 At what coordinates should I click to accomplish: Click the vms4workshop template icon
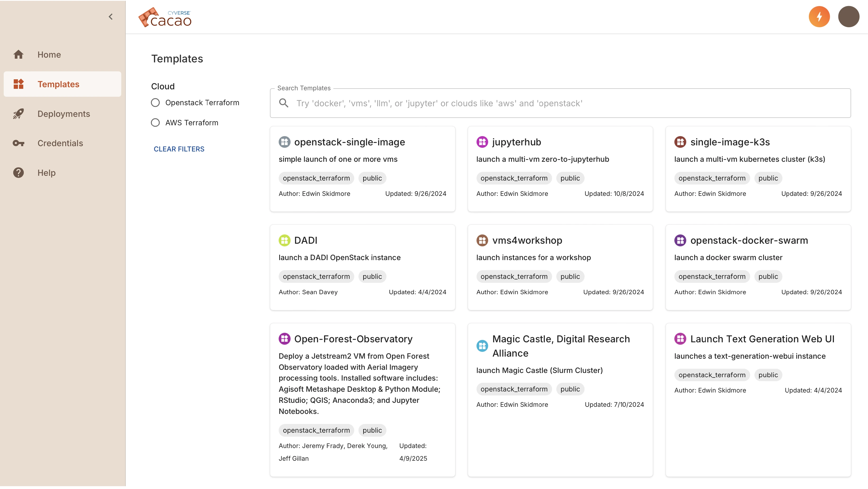tap(482, 241)
